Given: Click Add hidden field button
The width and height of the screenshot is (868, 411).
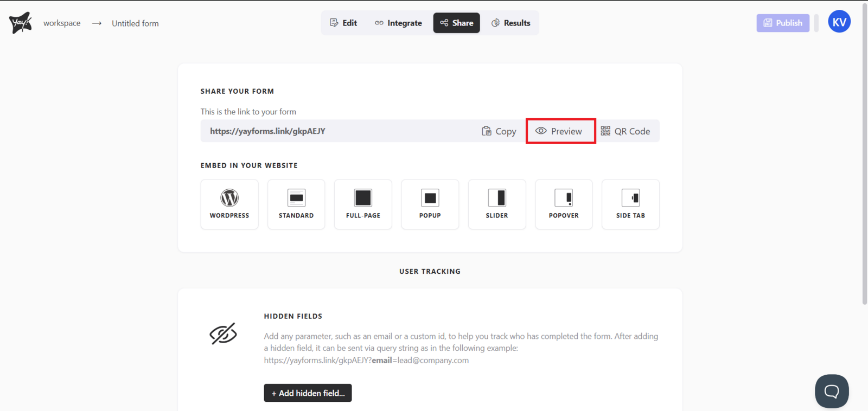Looking at the screenshot, I should [308, 393].
